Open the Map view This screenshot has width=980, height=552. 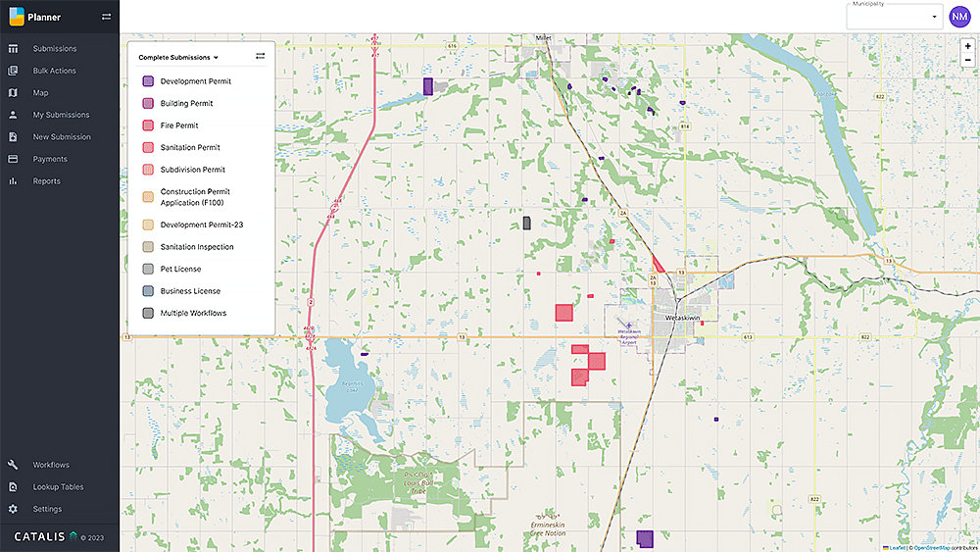pyautogui.click(x=40, y=92)
